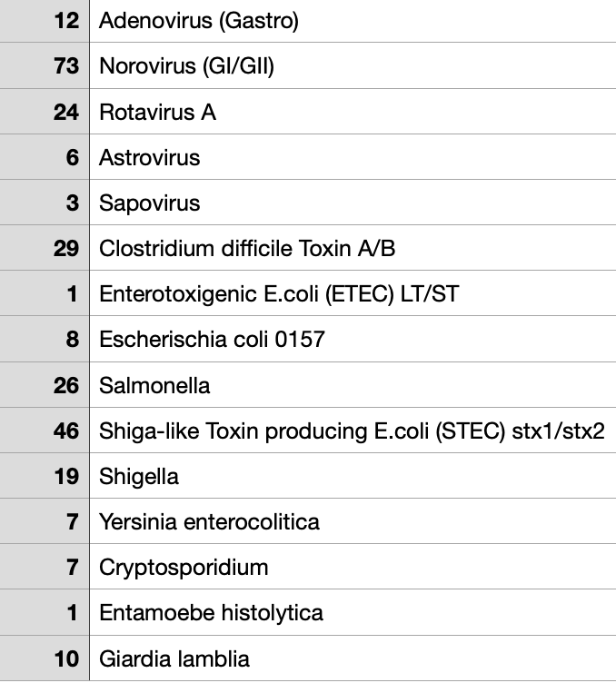Viewport: 616px width, 683px height.
Task: Click the Escherischia coli 0157 cell
Action: point(212,340)
